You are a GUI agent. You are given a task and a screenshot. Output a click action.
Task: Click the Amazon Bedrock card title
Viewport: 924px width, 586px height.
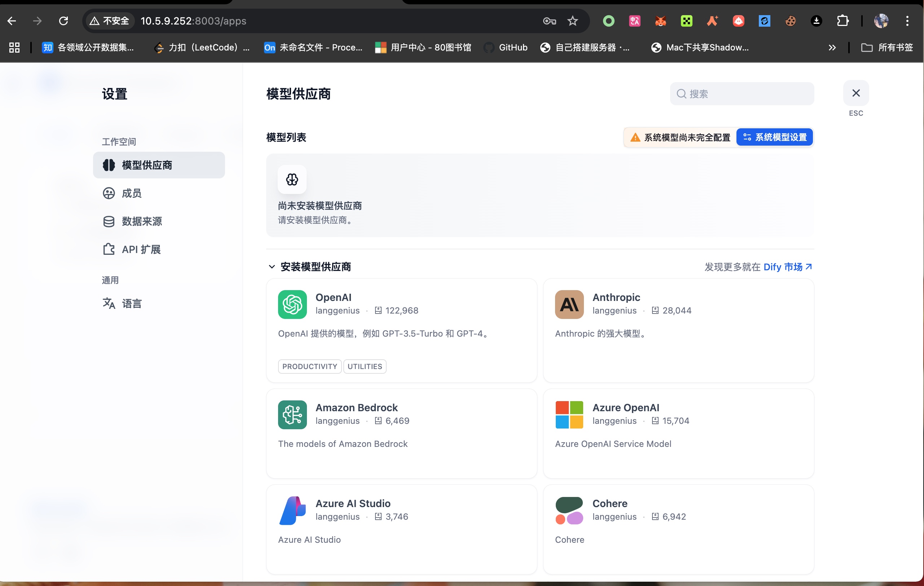point(356,408)
